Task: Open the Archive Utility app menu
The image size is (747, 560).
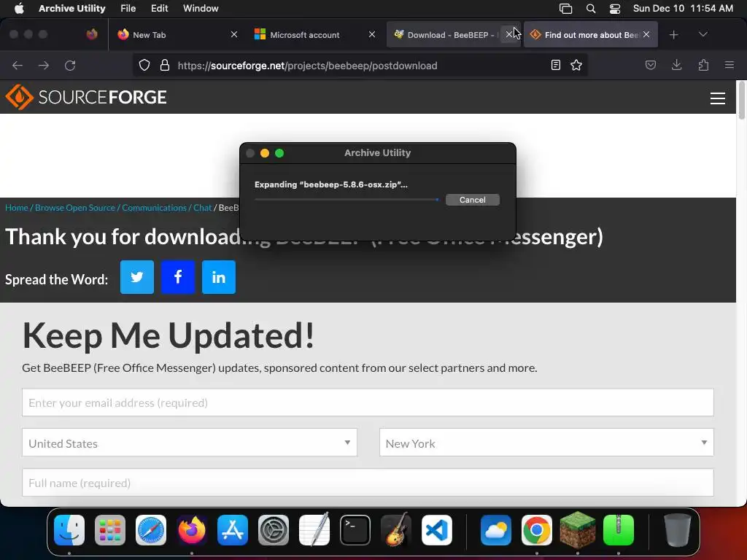Action: [72, 8]
